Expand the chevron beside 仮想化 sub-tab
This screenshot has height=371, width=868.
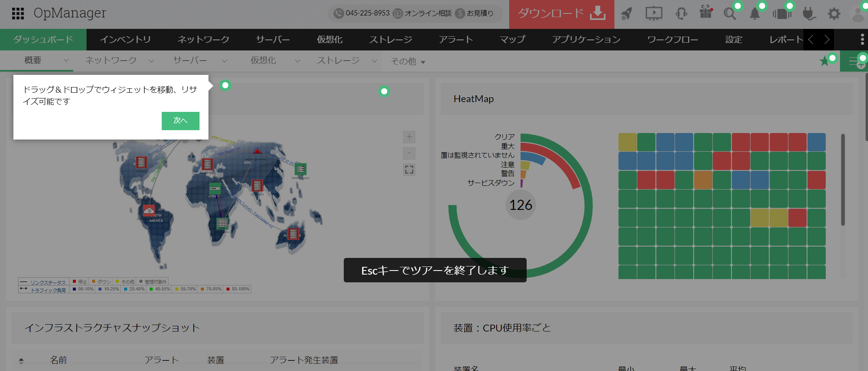pos(297,61)
